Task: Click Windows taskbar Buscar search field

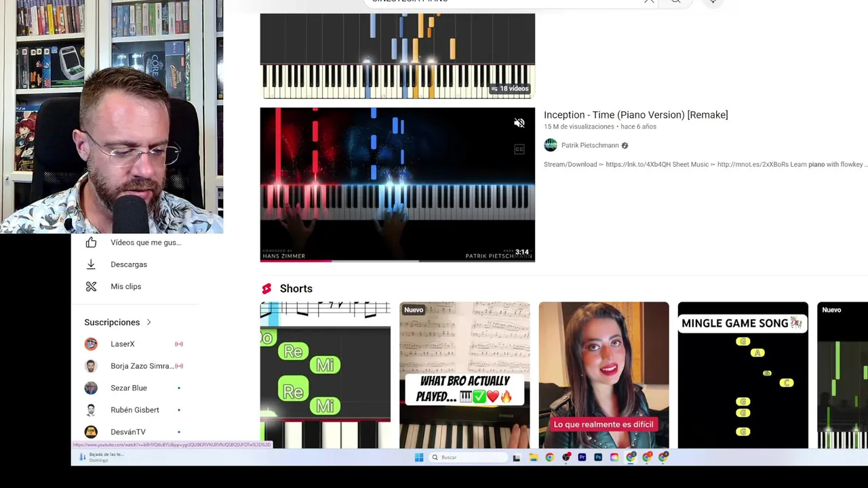Action: pyautogui.click(x=469, y=457)
